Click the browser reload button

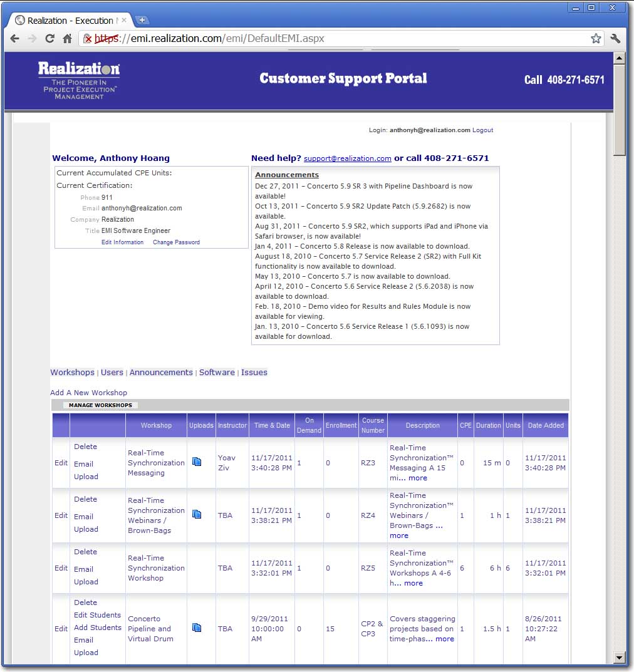tap(49, 39)
